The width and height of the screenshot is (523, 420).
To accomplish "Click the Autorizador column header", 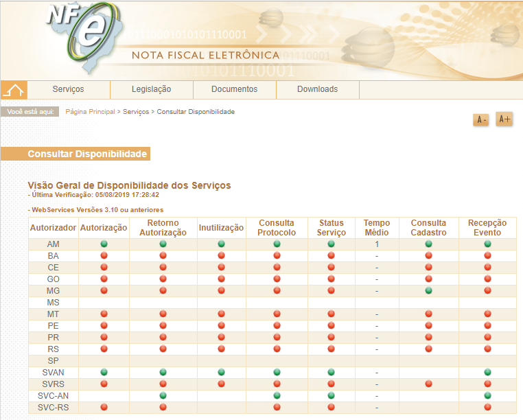I will pyautogui.click(x=54, y=228).
